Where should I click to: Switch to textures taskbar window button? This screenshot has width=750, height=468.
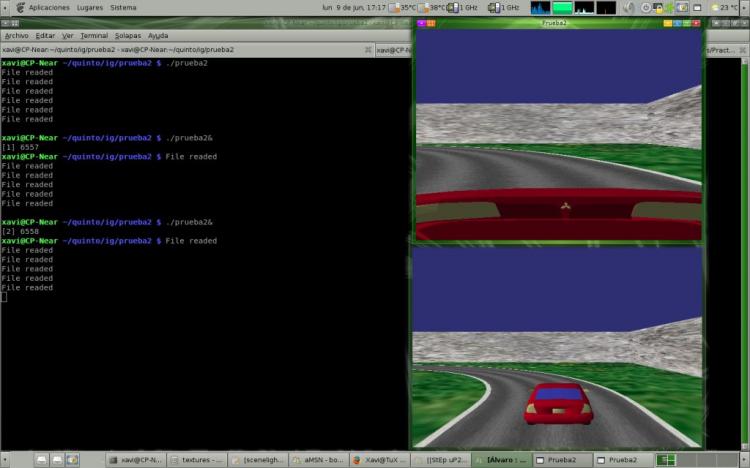click(x=197, y=460)
